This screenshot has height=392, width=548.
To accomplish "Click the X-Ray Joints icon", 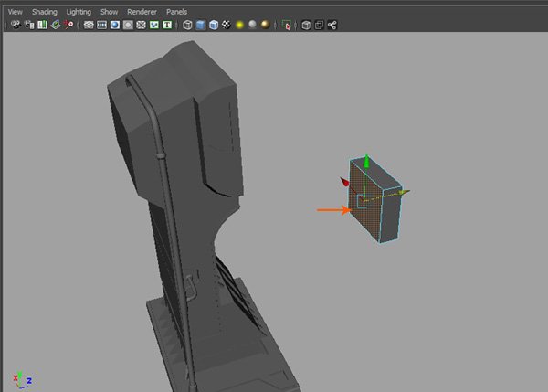I will (332, 25).
